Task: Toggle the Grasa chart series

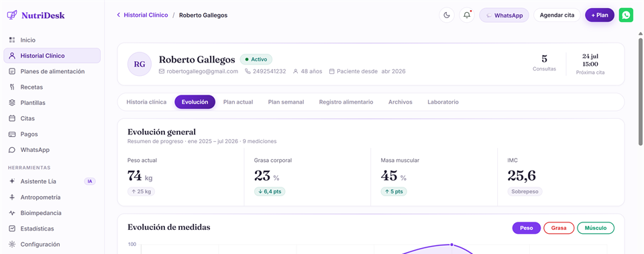Action: point(559,228)
